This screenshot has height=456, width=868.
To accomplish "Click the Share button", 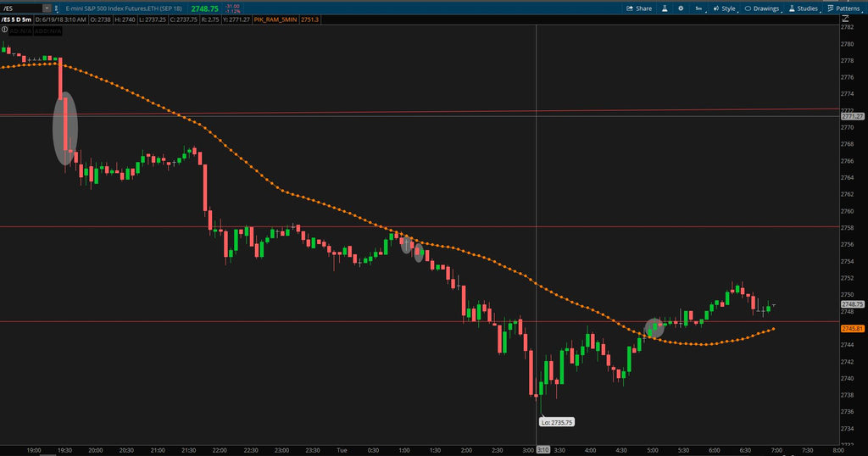I will 639,8.
